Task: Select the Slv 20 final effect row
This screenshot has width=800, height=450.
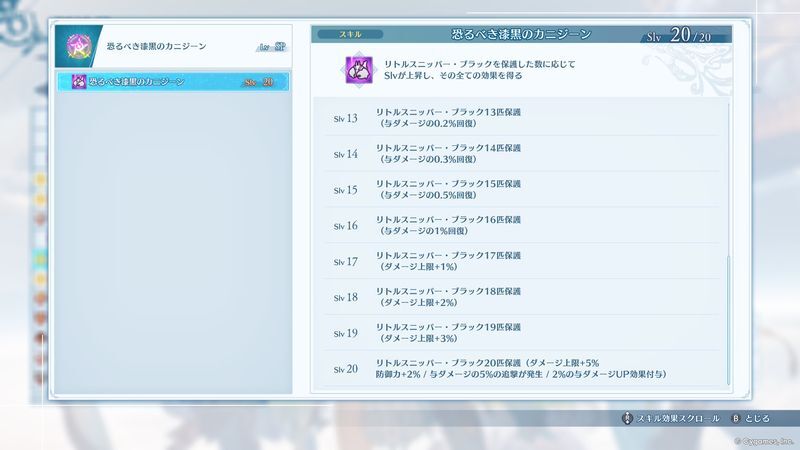Action: 521,368
